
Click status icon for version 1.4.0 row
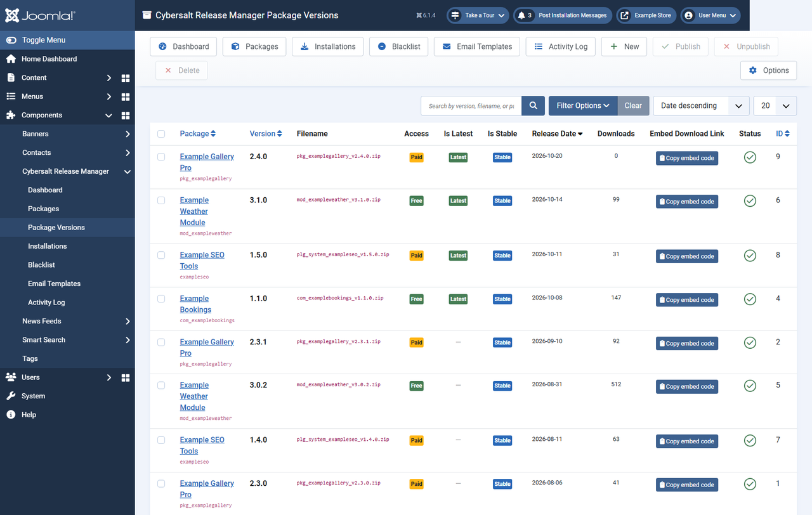click(x=750, y=441)
